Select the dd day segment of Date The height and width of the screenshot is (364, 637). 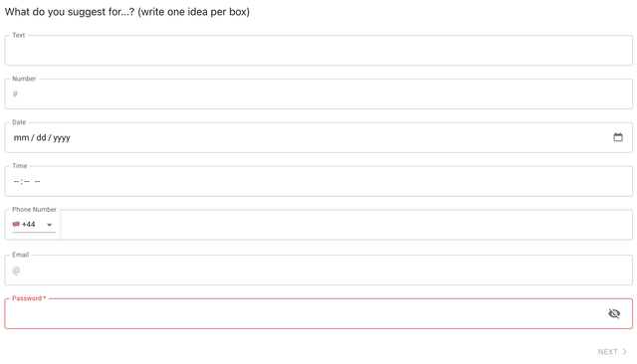pyautogui.click(x=41, y=137)
